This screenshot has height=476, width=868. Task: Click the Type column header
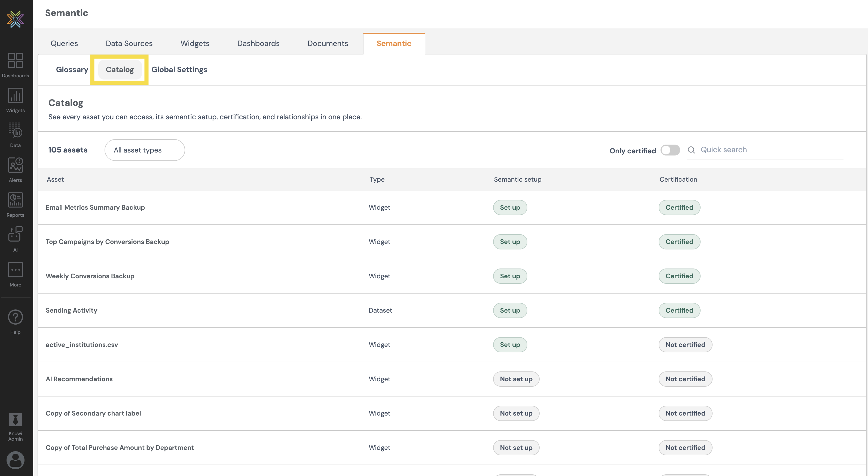point(377,179)
